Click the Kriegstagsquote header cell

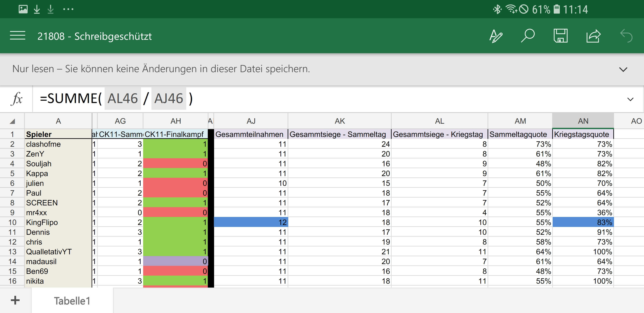click(582, 134)
